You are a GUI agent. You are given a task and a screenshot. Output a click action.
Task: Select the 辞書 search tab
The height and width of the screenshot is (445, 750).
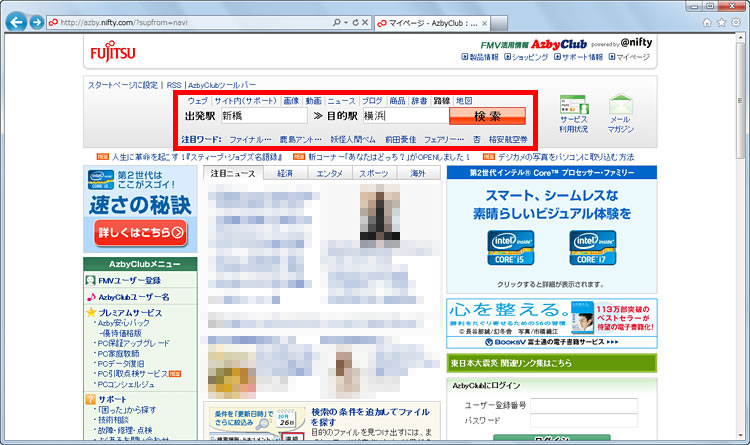(x=419, y=100)
